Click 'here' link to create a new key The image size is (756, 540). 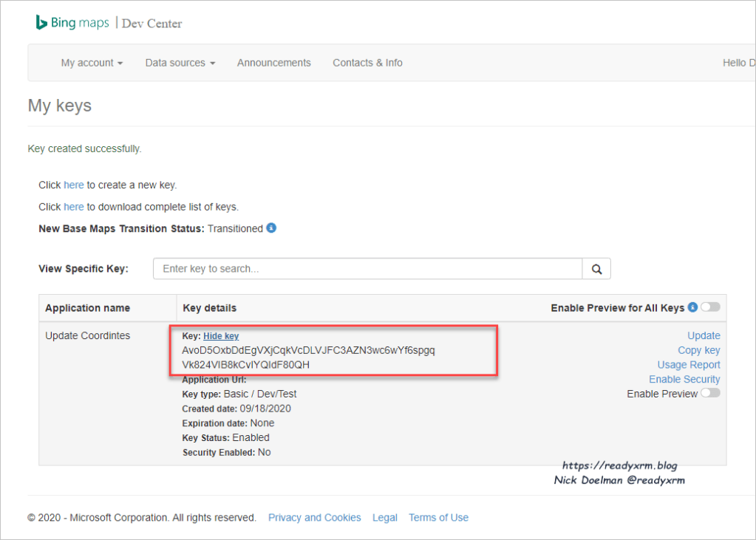click(x=74, y=185)
